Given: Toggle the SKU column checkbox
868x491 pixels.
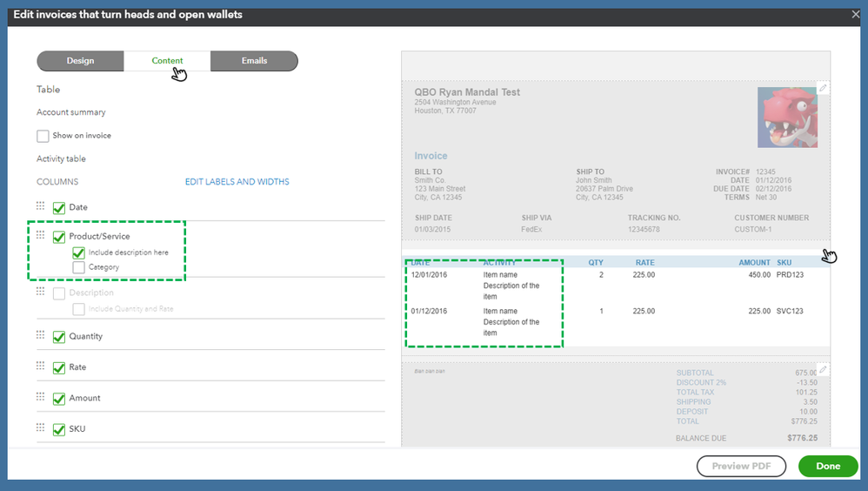Looking at the screenshot, I should point(58,429).
